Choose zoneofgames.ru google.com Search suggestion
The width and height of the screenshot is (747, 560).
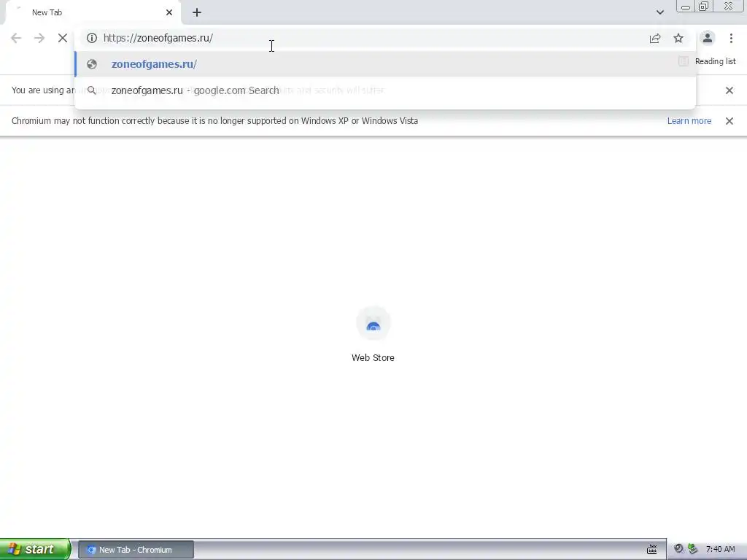[385, 90]
